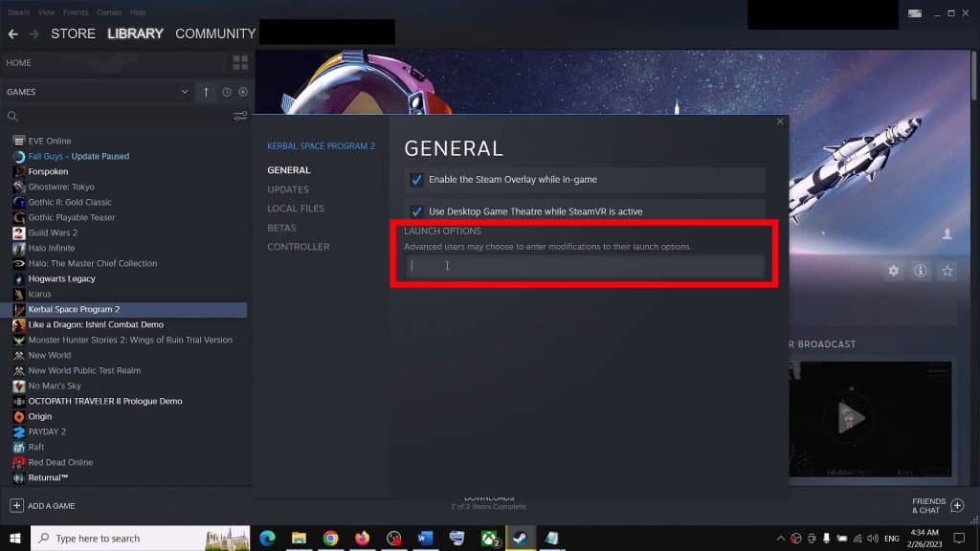Open File Explorer from taskbar
Screen dimensions: 980x551
coord(299,538)
